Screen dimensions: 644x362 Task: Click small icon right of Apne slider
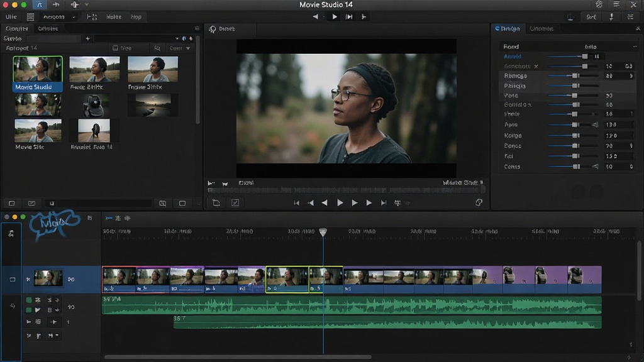pos(595,125)
